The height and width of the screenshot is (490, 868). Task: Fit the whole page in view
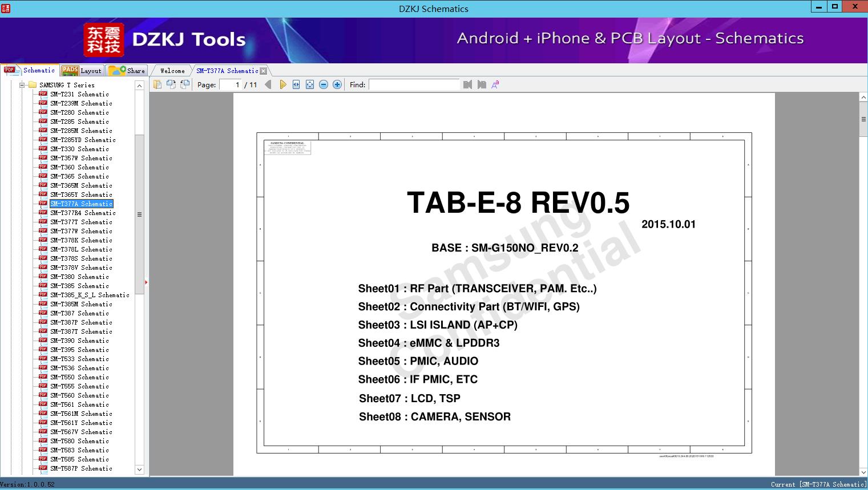(x=310, y=84)
